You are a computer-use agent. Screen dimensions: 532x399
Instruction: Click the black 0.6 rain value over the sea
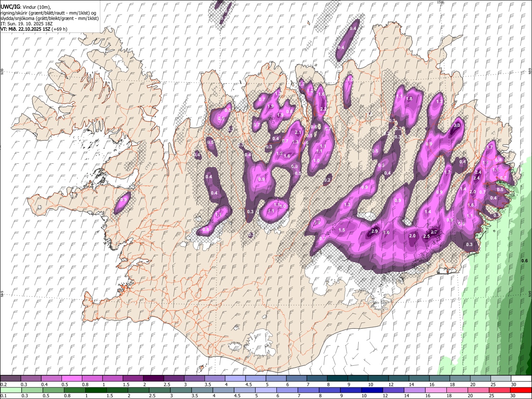[525, 261]
